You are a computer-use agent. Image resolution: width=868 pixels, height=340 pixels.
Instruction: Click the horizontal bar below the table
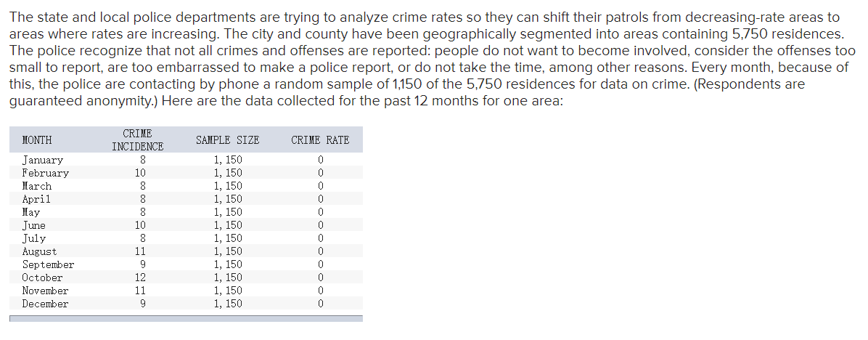pyautogui.click(x=186, y=318)
